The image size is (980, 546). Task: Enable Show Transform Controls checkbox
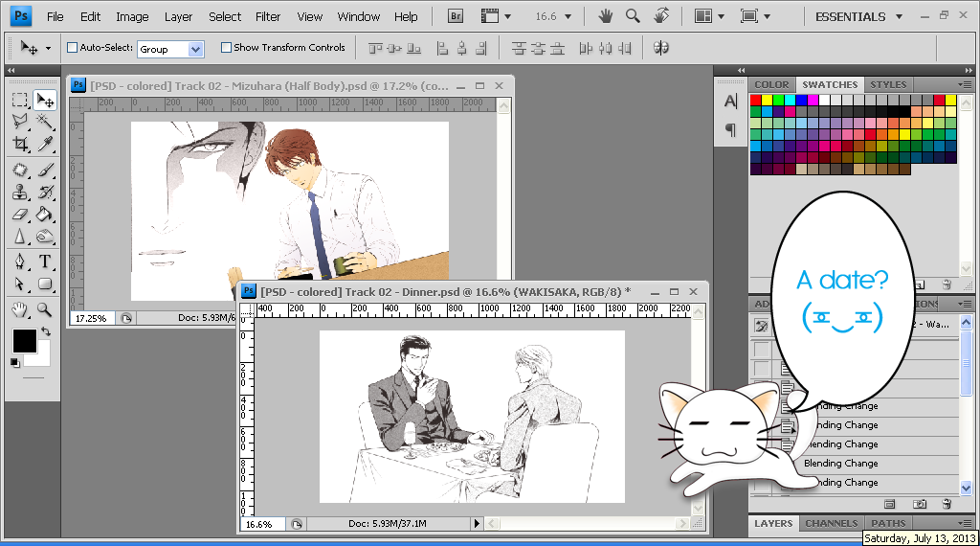226,48
